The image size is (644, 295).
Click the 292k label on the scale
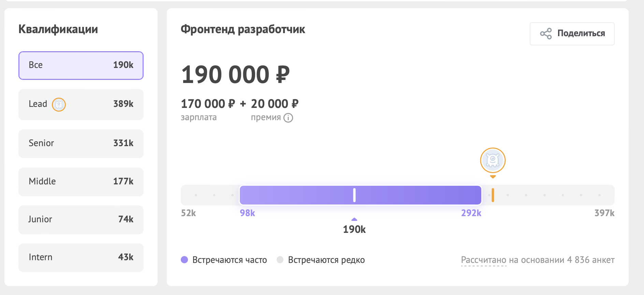click(471, 213)
